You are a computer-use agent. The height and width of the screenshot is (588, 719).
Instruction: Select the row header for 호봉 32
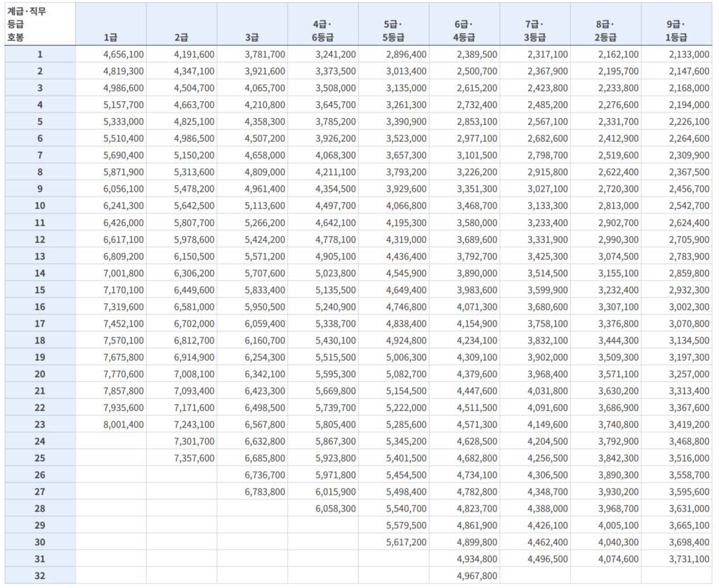[x=40, y=576]
